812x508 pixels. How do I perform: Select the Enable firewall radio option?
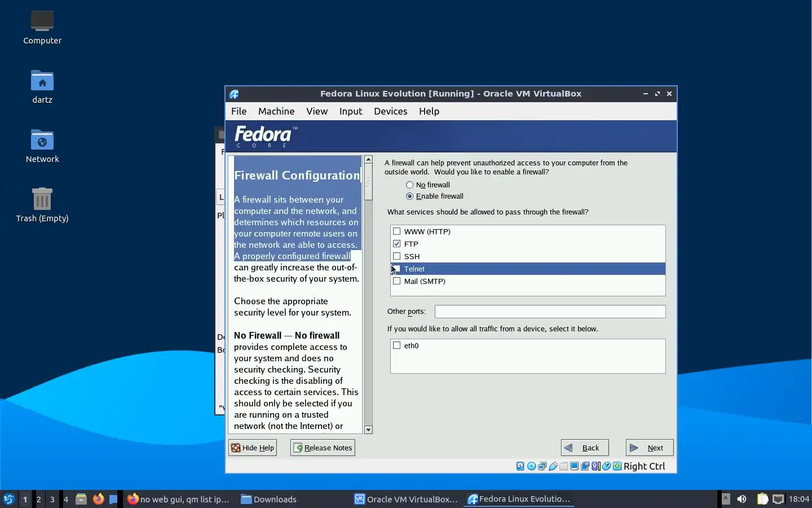pos(435,196)
